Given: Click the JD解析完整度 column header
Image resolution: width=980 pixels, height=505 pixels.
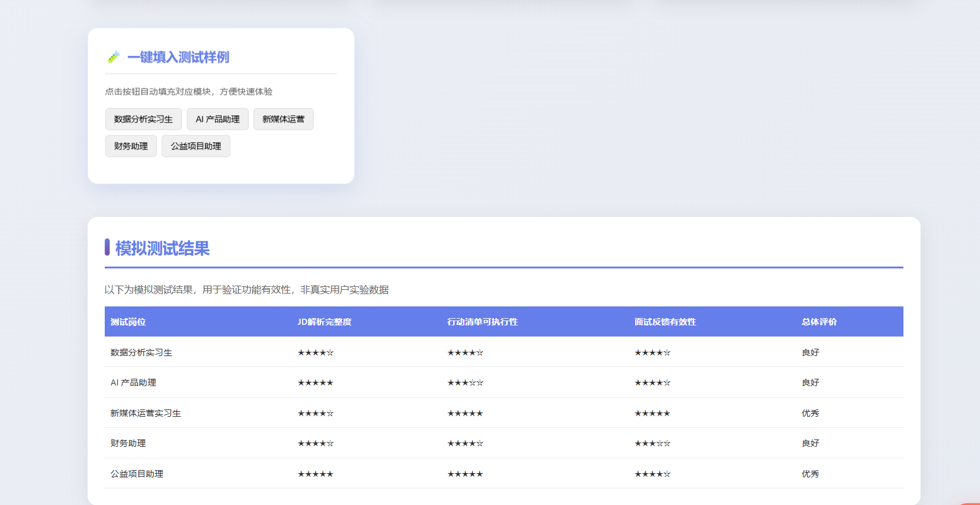Looking at the screenshot, I should [324, 322].
